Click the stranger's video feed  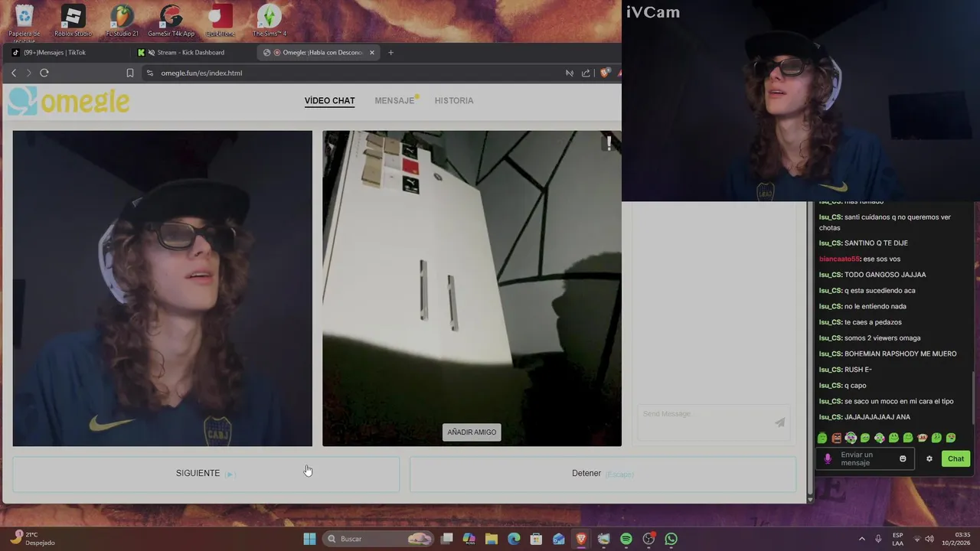click(x=472, y=289)
